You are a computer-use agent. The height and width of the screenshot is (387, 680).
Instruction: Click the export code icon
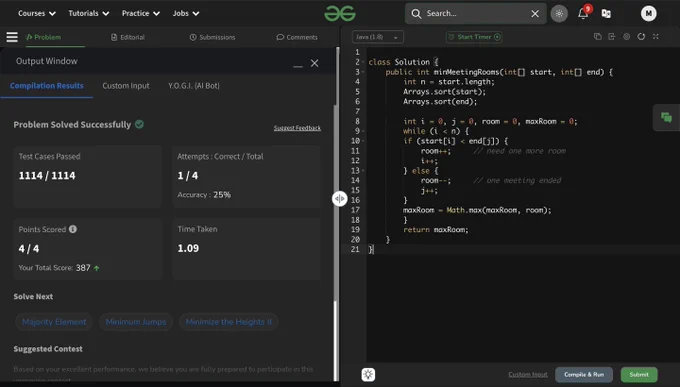(x=612, y=36)
